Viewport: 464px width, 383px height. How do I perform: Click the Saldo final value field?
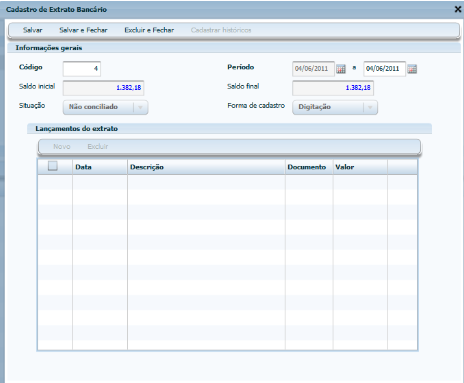tap(333, 88)
